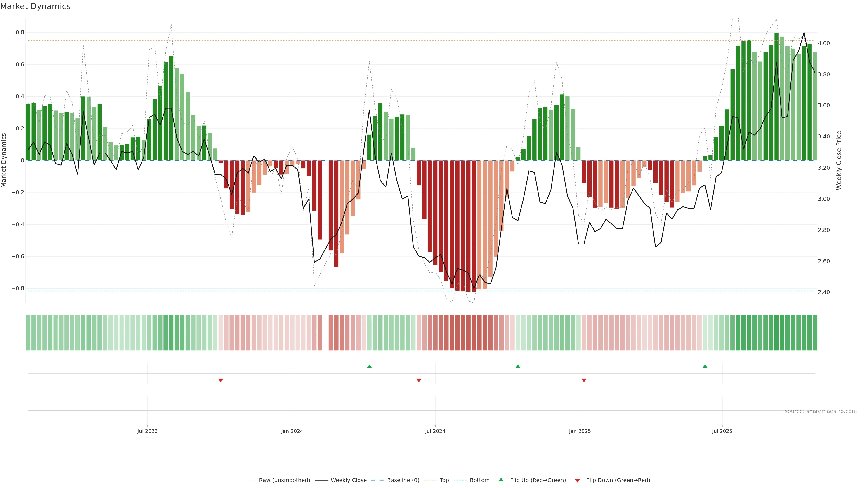The width and height of the screenshot is (868, 488).
Task: Click the Weekly Close Price axis title
Action: (839, 160)
